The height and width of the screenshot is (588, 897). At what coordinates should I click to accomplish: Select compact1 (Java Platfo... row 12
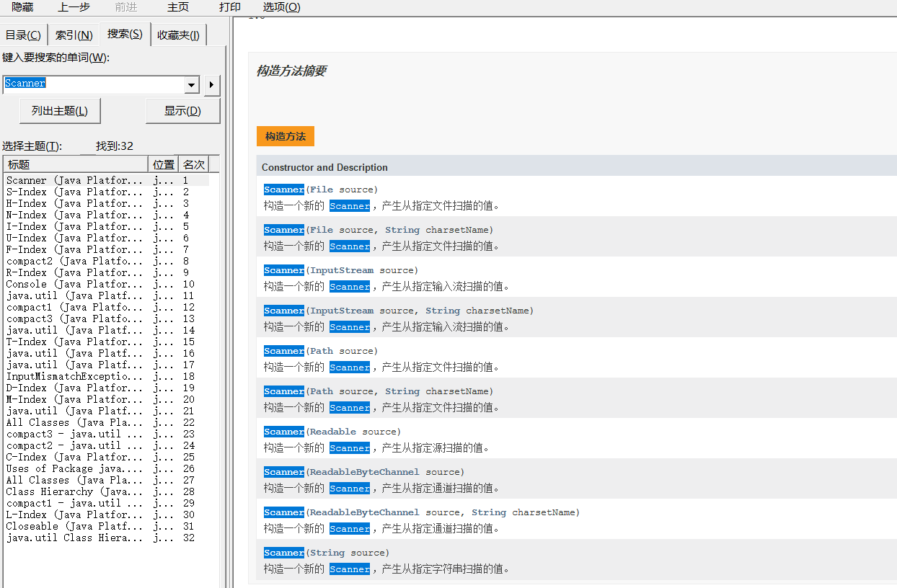pos(107,307)
